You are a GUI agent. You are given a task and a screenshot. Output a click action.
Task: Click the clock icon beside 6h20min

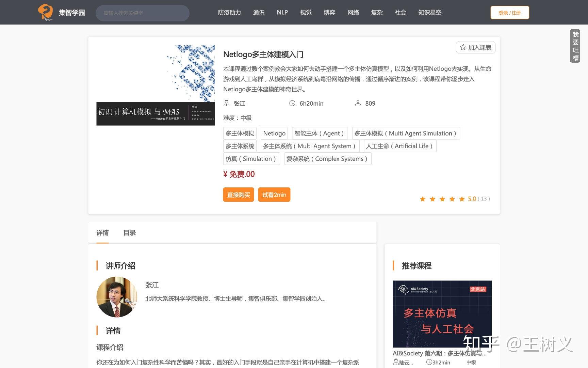click(x=292, y=103)
